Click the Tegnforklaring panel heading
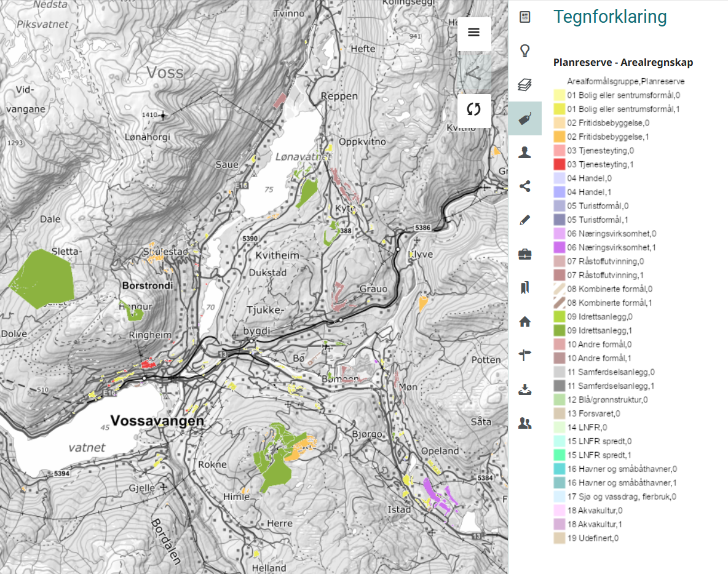 (610, 17)
